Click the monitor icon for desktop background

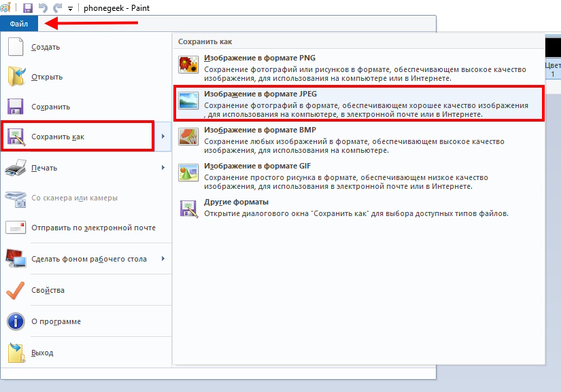pyautogui.click(x=16, y=259)
